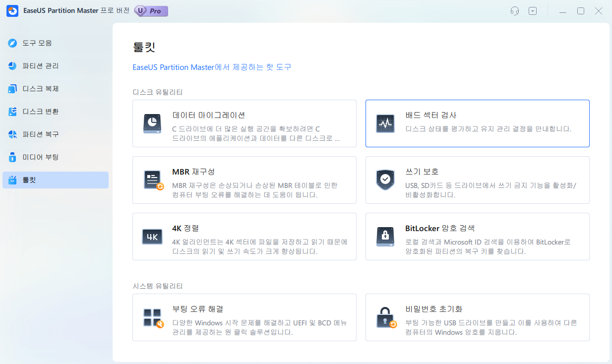Click the Bad Sector Check (배드 섹터 검사) icon
Viewport: 612px width, 364px height.
(385, 123)
